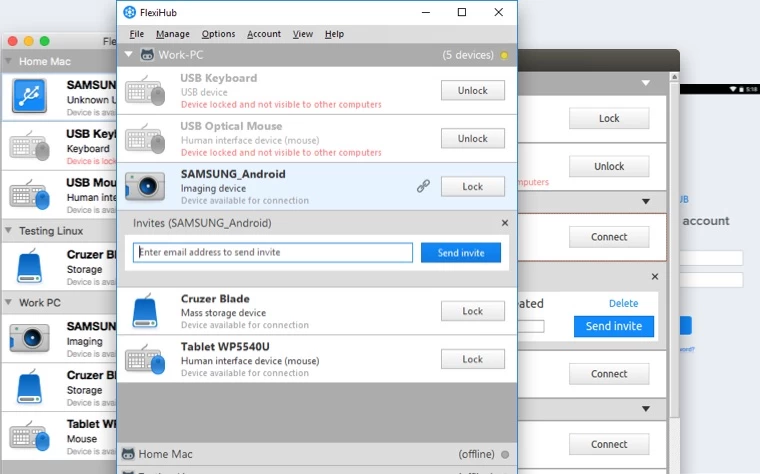Click the scrollbar up arrow in the right window
This screenshot has height=474, width=760.
674,77
